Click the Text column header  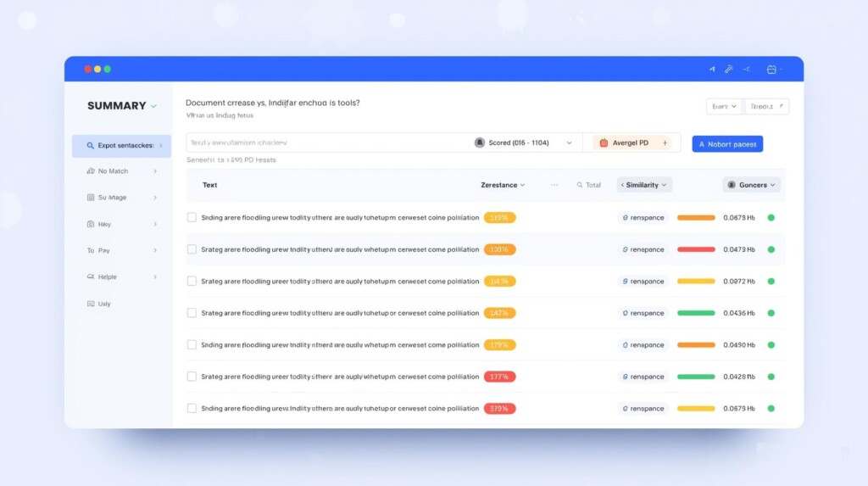click(210, 185)
